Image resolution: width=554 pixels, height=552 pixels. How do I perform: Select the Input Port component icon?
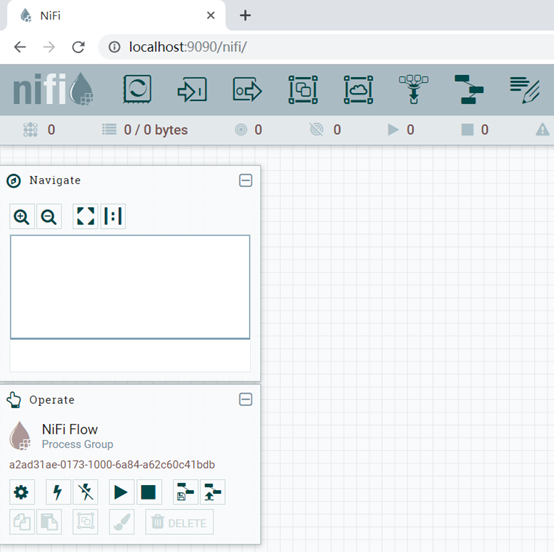point(192,90)
